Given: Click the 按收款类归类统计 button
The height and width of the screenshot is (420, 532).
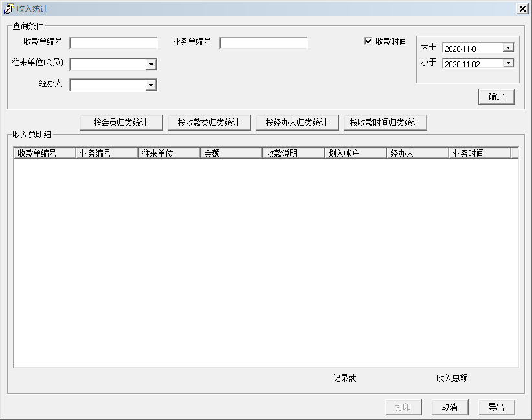Looking at the screenshot, I should tap(210, 122).
